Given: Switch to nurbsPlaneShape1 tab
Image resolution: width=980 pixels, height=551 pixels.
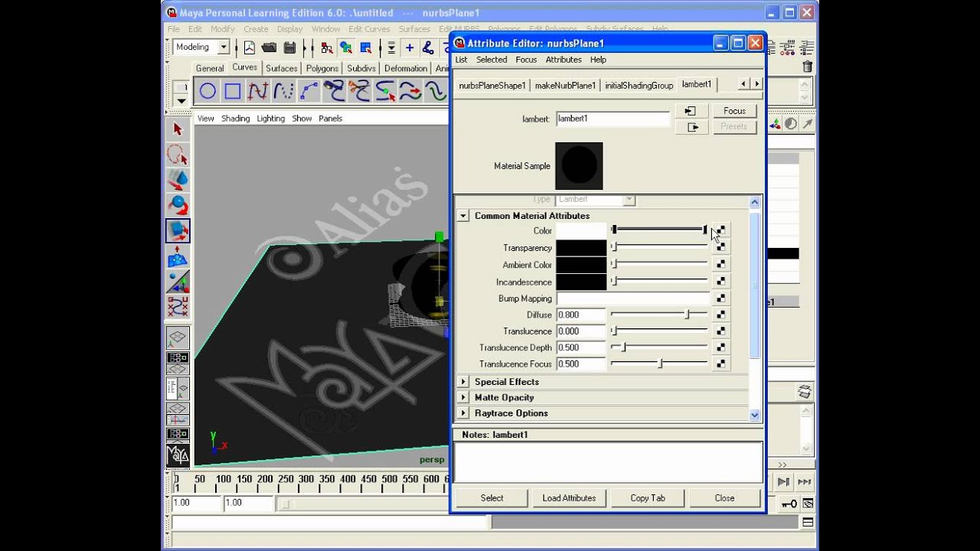Looking at the screenshot, I should tap(492, 86).
